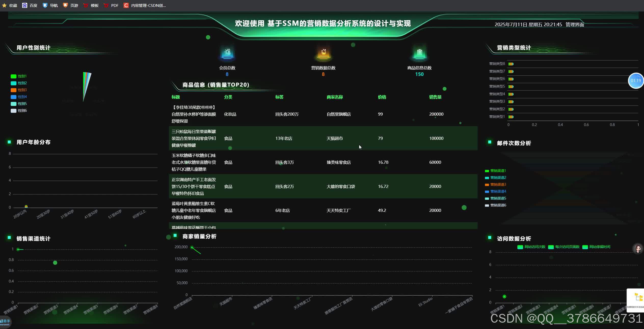Click data point in 用户年龄分布 chart
Image resolution: width=644 pixels, height=329 pixels.
26,207
